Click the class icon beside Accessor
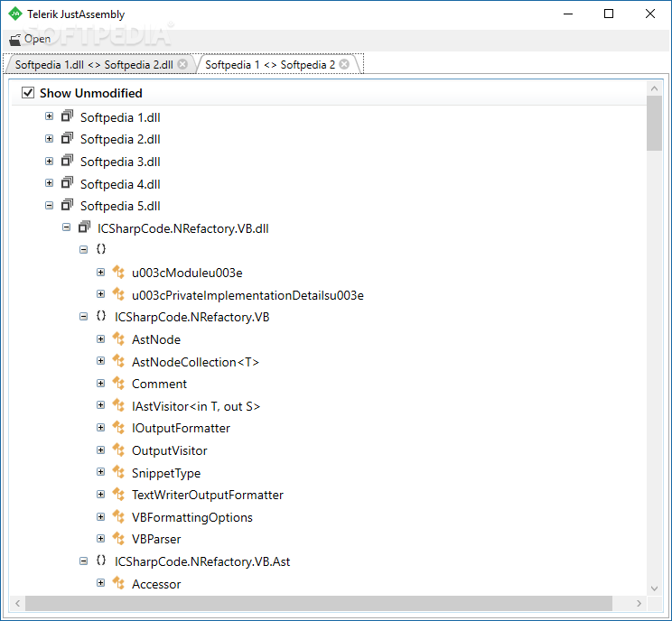 (x=118, y=583)
